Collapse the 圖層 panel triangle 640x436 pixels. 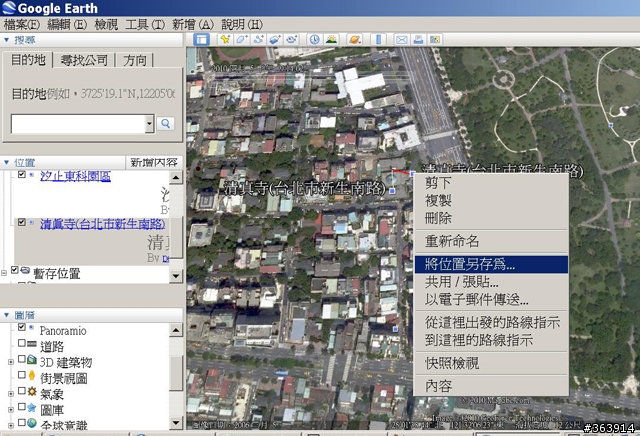click(x=7, y=315)
